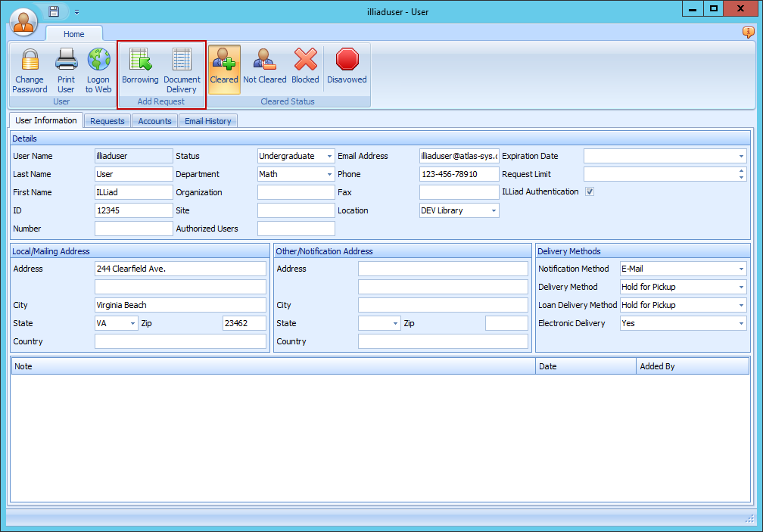Switch to the Requests tab
The height and width of the screenshot is (532, 763).
point(107,120)
